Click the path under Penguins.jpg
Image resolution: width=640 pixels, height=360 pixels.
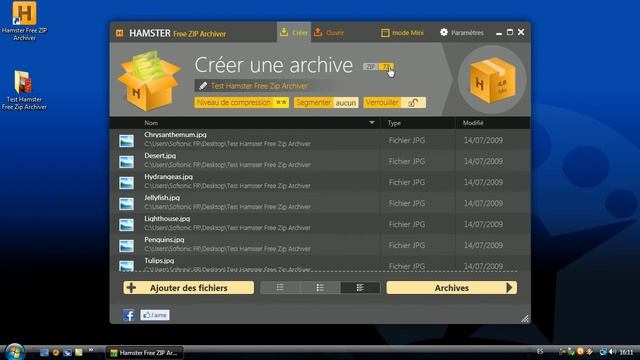(x=227, y=249)
